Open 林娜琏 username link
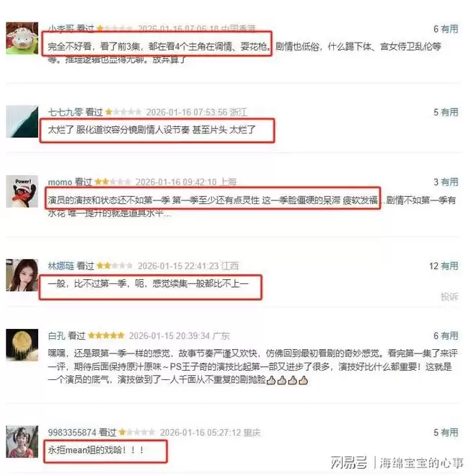Screen dimensions: 476x476 click(x=61, y=266)
